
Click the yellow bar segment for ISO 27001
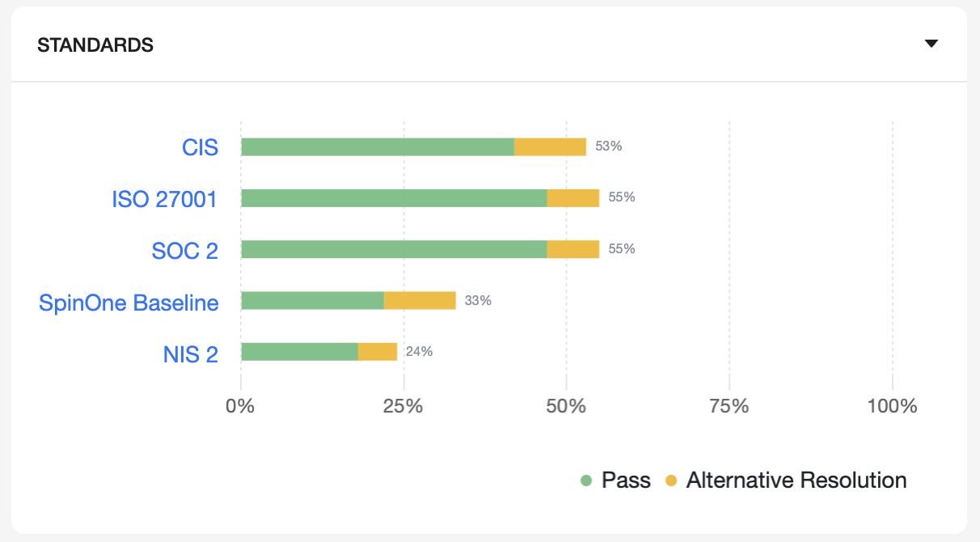coord(572,198)
